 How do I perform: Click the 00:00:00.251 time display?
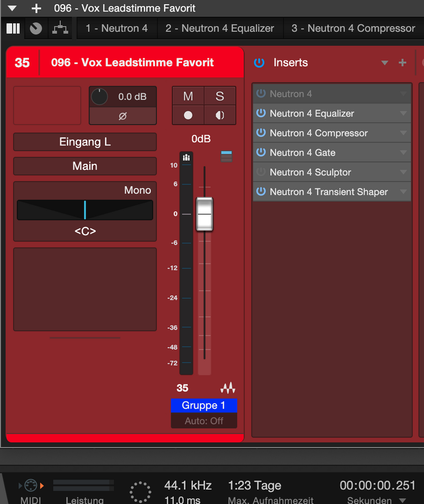(378, 485)
